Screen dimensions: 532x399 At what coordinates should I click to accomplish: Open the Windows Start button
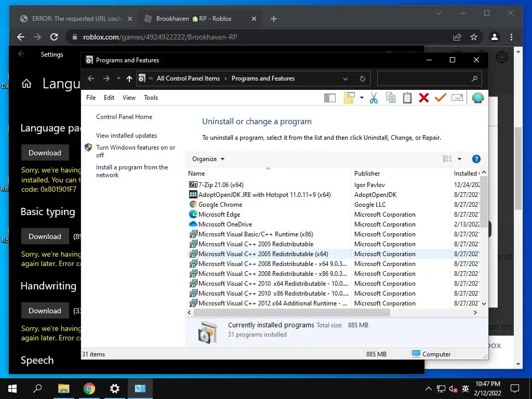12,389
